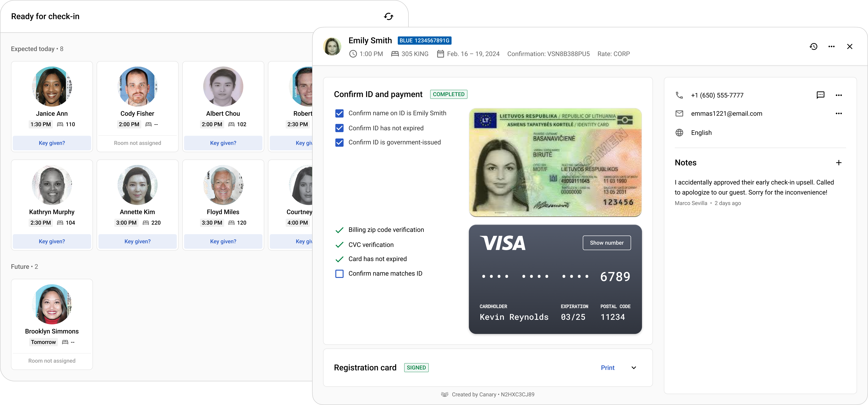Open ellipsis menu beside the email address
The image size is (868, 405).
coord(839,114)
